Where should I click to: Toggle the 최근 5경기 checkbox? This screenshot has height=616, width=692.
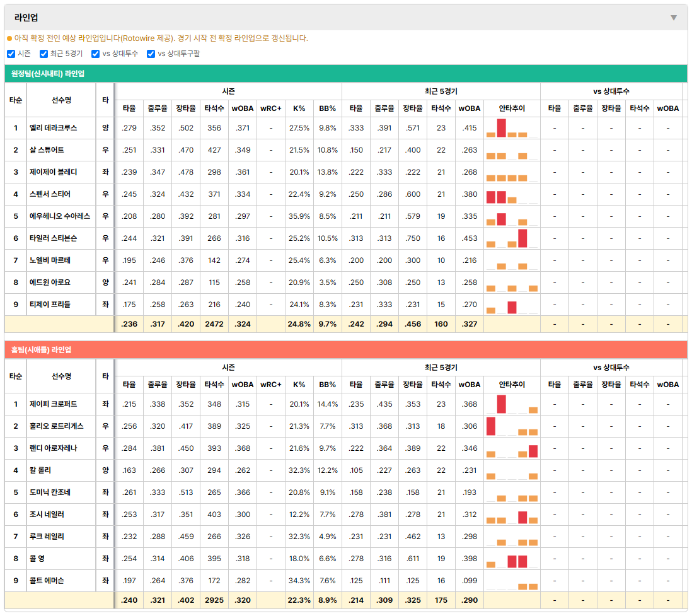click(x=43, y=54)
